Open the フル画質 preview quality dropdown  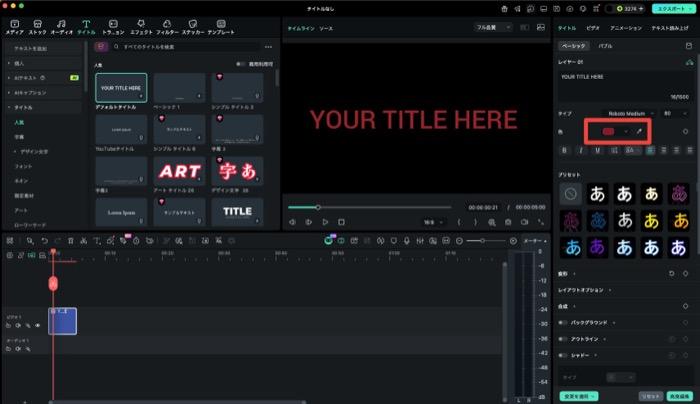point(493,28)
